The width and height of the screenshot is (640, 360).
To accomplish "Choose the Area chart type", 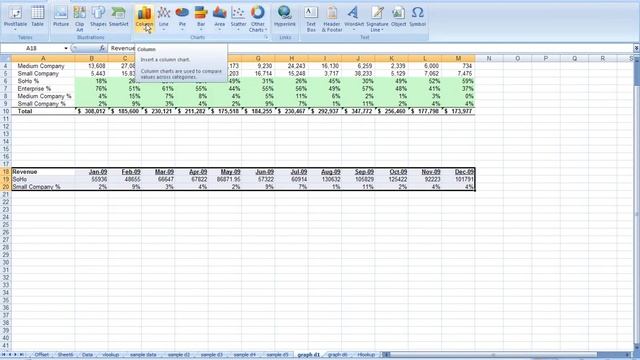I will (x=220, y=18).
